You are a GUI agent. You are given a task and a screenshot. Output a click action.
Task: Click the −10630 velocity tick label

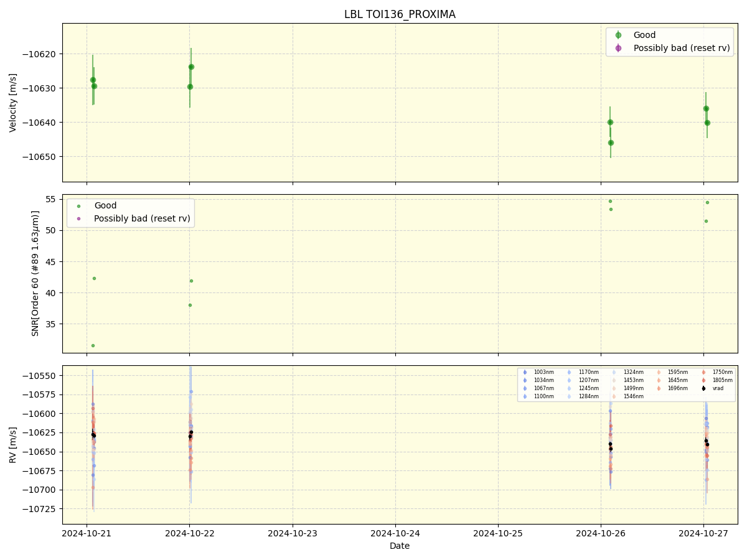[39, 88]
